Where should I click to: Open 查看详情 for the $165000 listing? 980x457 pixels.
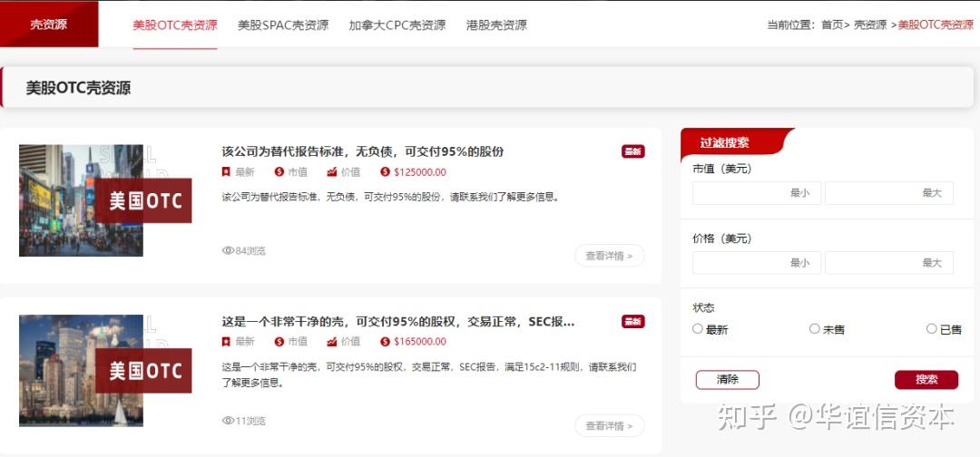(x=609, y=425)
